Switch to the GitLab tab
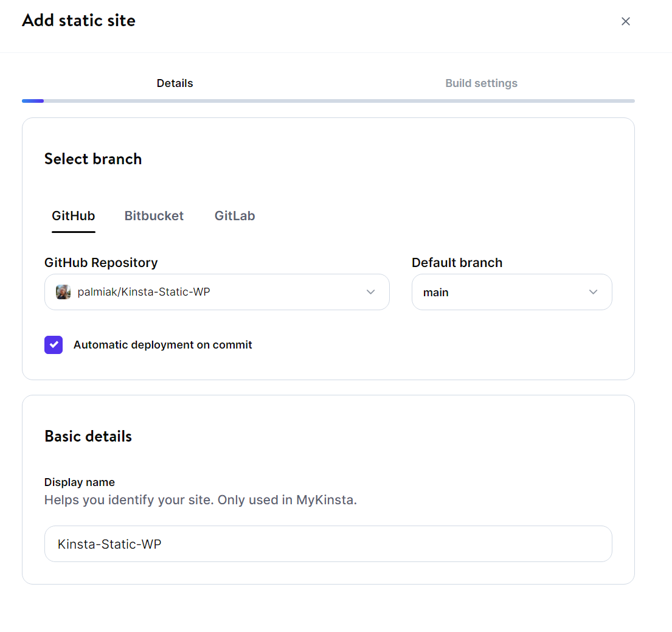Image resolution: width=672 pixels, height=632 pixels. tap(235, 216)
